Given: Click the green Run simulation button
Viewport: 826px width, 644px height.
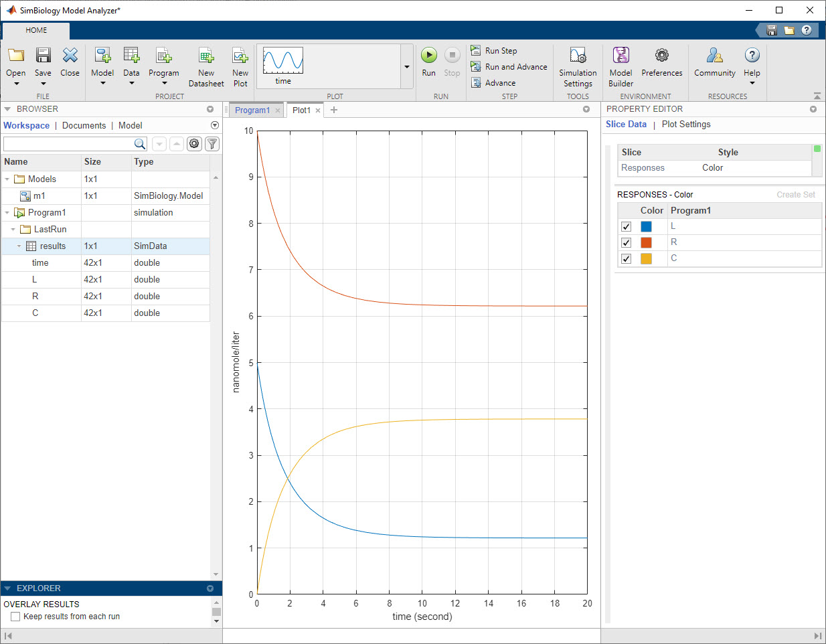Looking at the screenshot, I should pos(428,56).
